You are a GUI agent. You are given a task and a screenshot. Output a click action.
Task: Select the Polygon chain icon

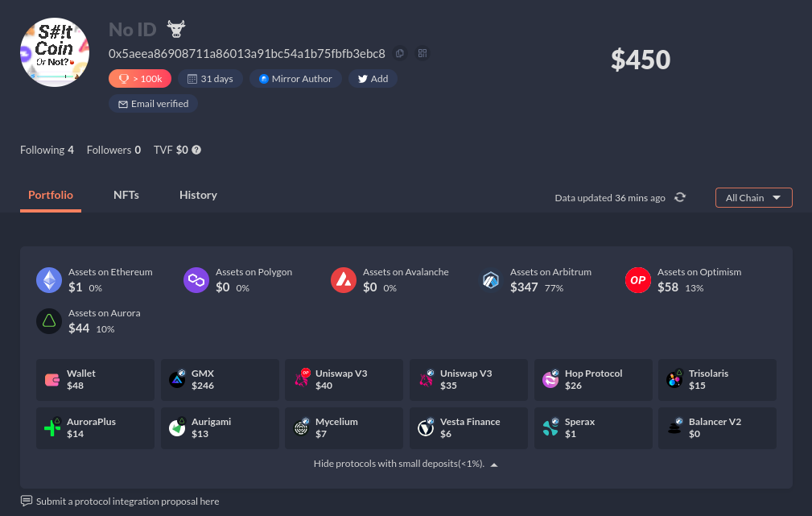point(196,280)
